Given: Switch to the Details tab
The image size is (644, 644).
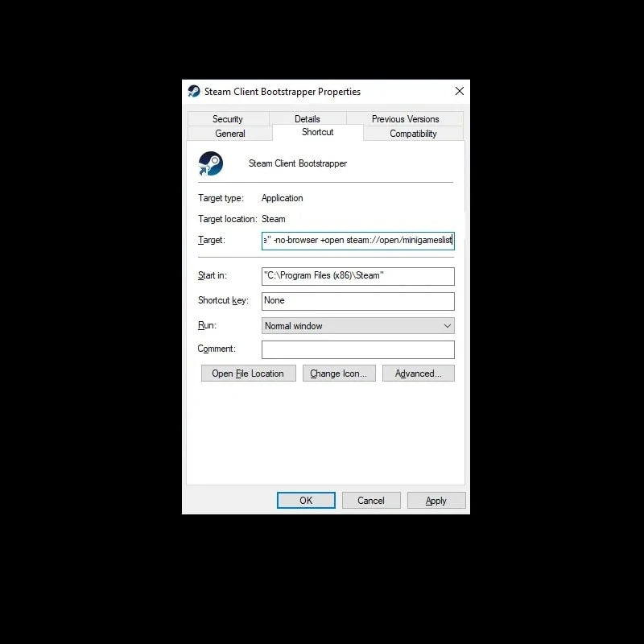Looking at the screenshot, I should tap(308, 119).
